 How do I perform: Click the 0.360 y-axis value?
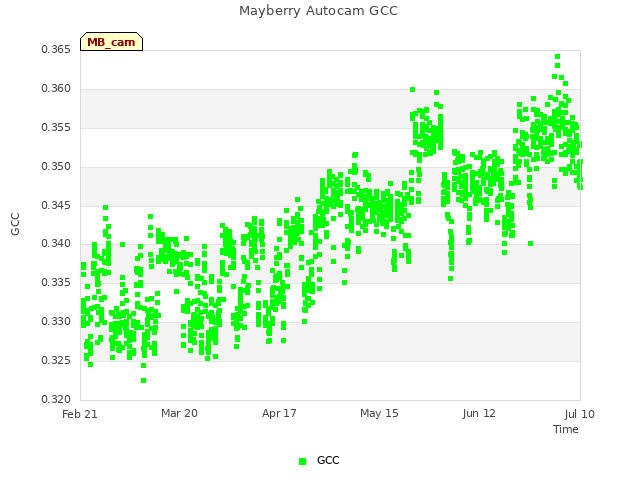[x=56, y=89]
